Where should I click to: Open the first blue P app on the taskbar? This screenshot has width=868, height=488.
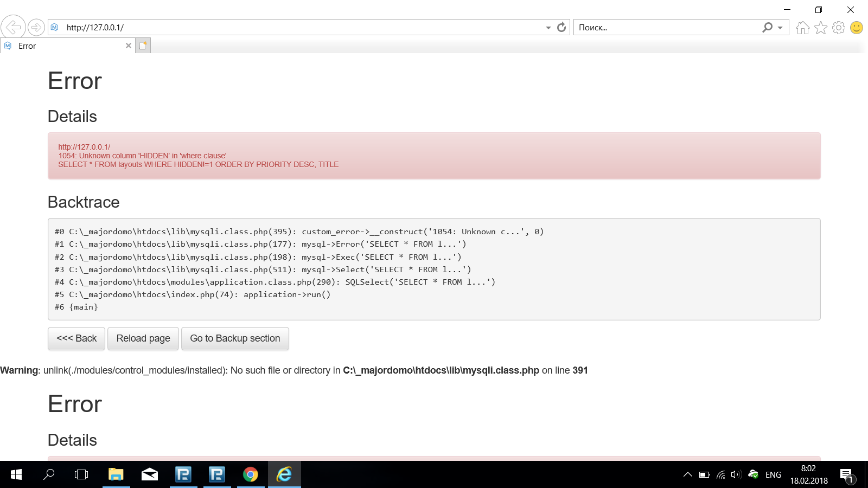pos(183,474)
